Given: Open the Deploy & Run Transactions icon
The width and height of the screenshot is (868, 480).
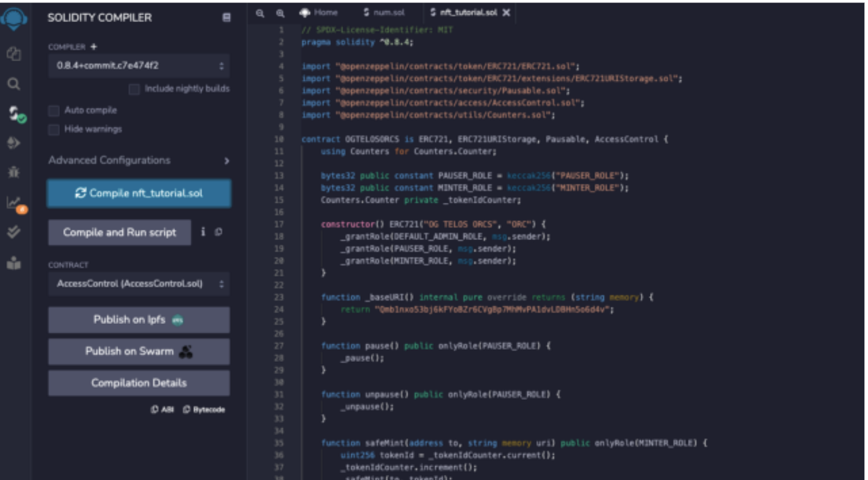Looking at the screenshot, I should pos(13,143).
